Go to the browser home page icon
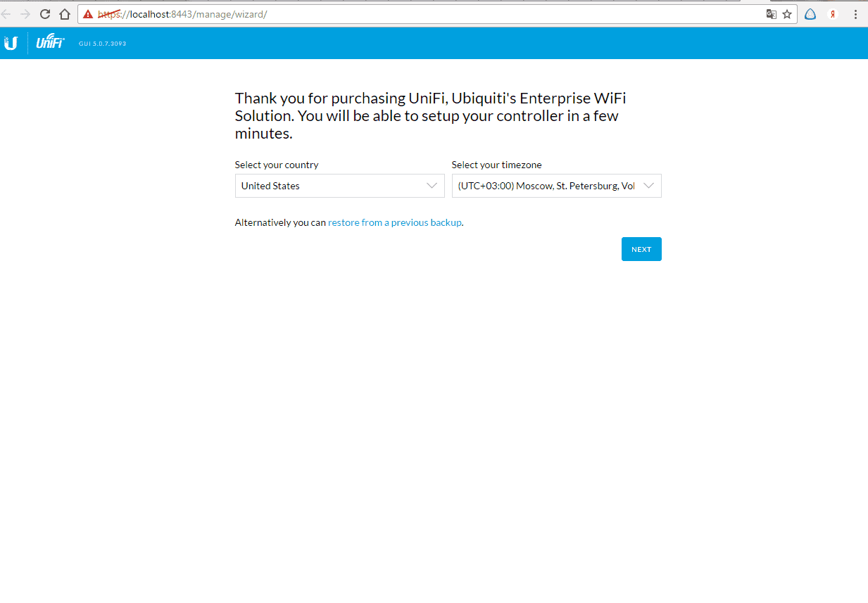868x603 pixels. click(65, 14)
